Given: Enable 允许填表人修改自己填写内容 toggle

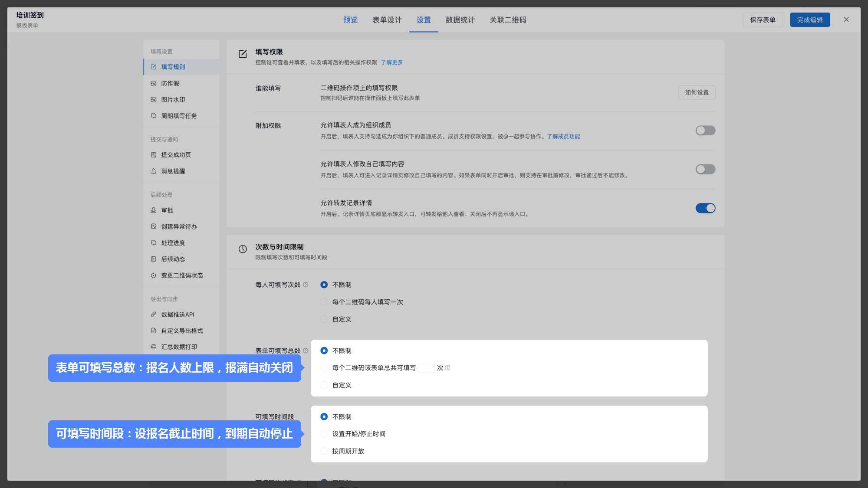Looking at the screenshot, I should tap(705, 169).
